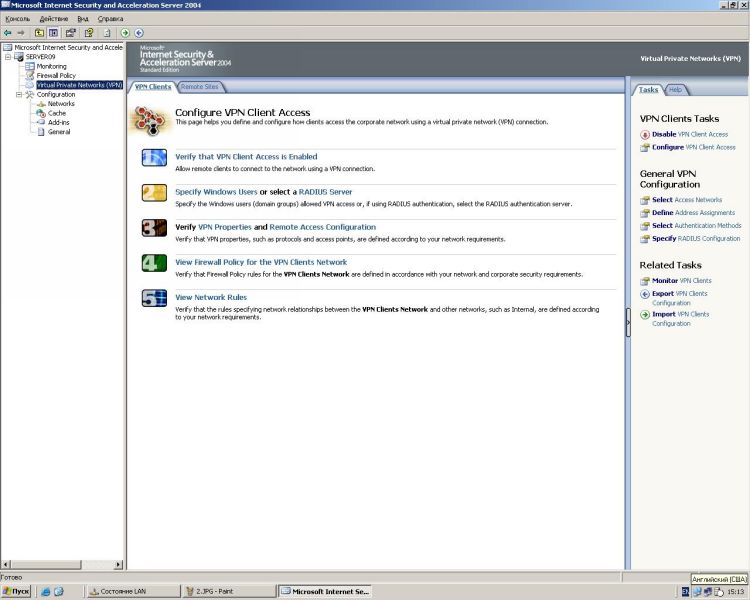Click the network connection tray icon with monitors
This screenshot has width=750, height=600.
point(706,592)
